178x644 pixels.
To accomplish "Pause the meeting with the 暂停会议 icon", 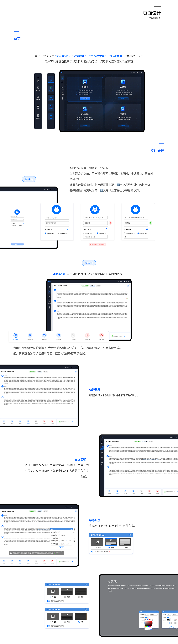I will click(x=87, y=335).
